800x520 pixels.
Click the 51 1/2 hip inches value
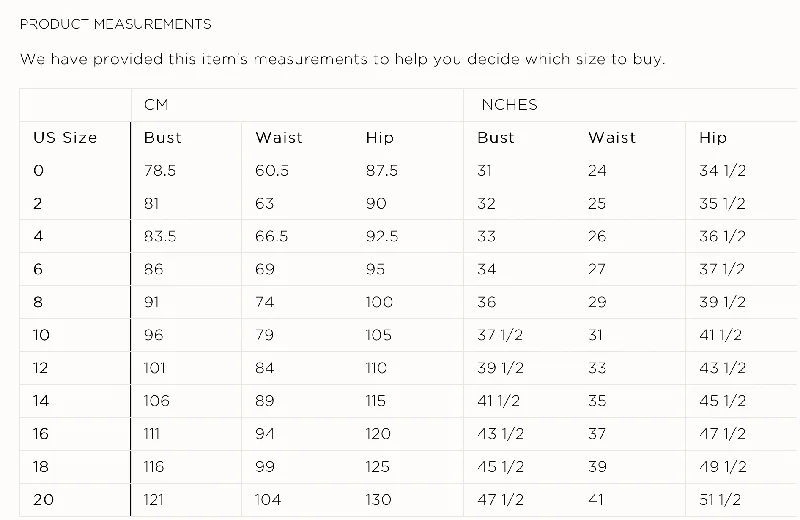tap(720, 500)
